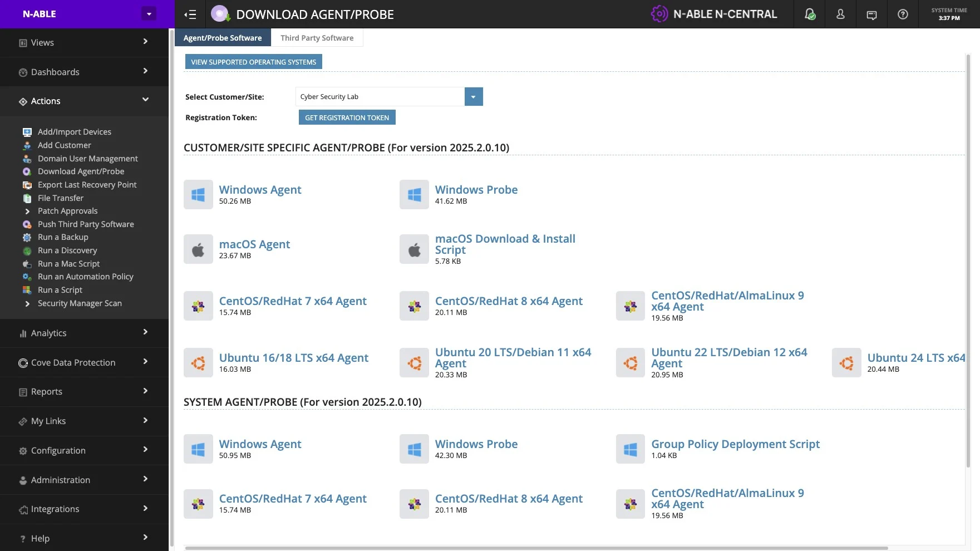Download macOS Agent link
Screen dimensions: 980x551
click(254, 244)
